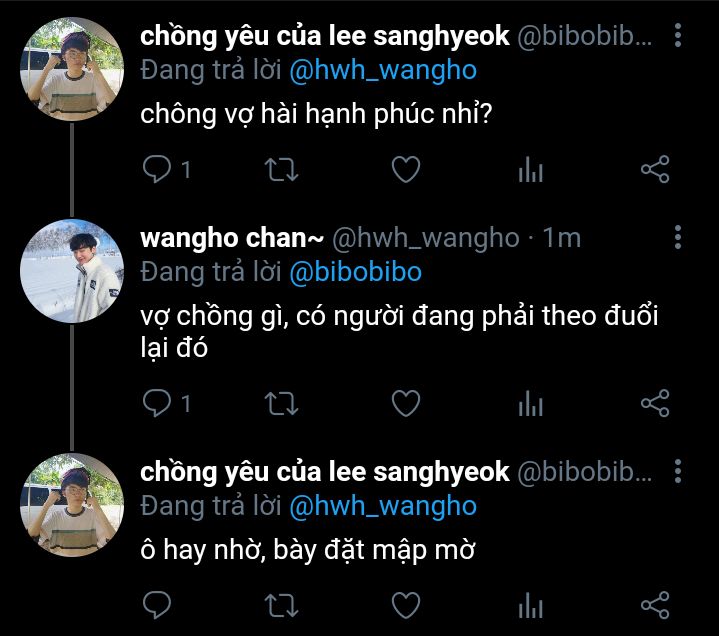Viewport: 719px width, 636px height.
Task: Open more options for the last tweet
Action: (x=678, y=471)
